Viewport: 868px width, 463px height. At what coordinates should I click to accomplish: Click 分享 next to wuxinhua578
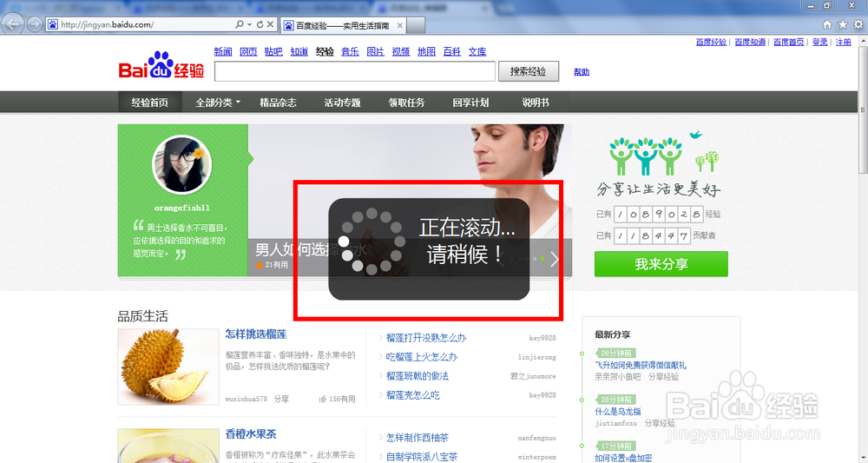[x=281, y=399]
